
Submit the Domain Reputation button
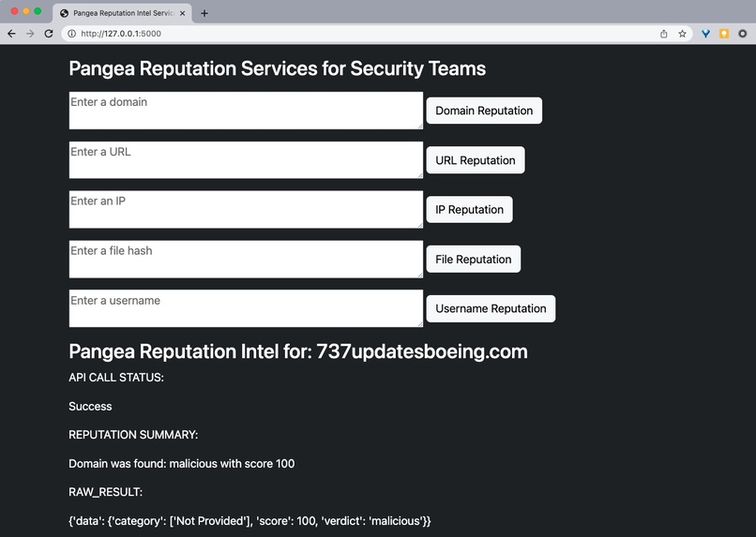pos(484,111)
